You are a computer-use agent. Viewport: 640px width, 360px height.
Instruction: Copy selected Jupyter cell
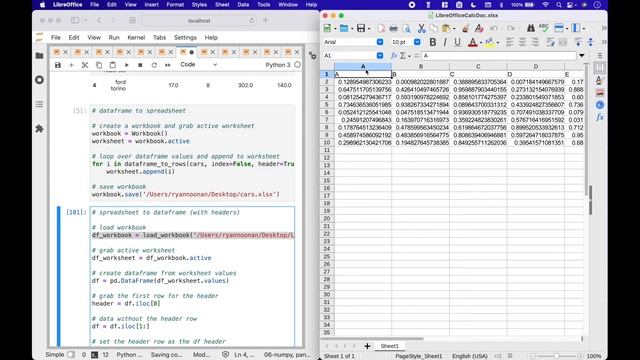[x=99, y=65]
